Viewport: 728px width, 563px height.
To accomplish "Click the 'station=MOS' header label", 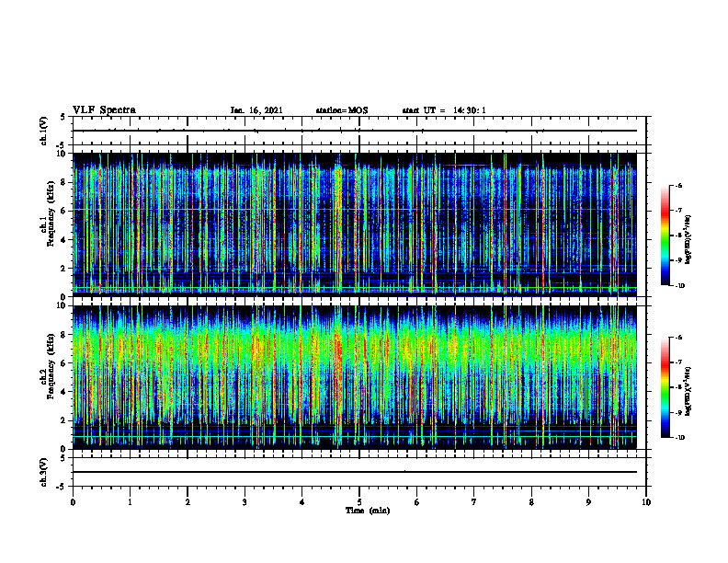I will 342,110.
